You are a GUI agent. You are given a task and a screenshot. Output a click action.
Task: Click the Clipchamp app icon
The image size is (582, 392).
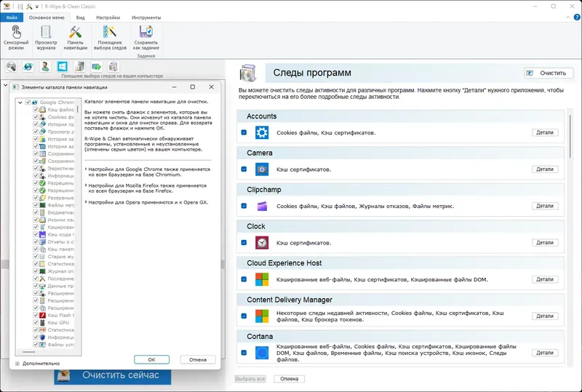[262, 206]
